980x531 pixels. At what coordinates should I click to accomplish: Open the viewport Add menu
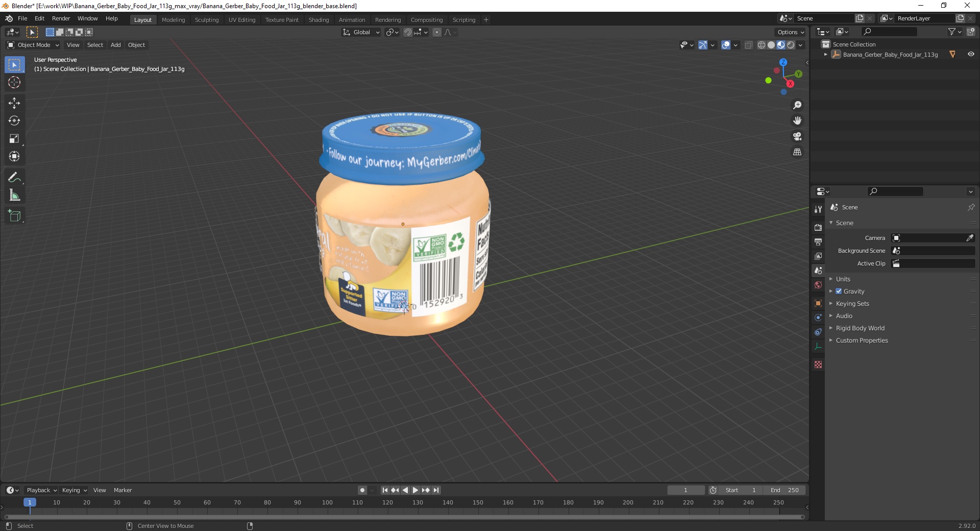coord(116,45)
